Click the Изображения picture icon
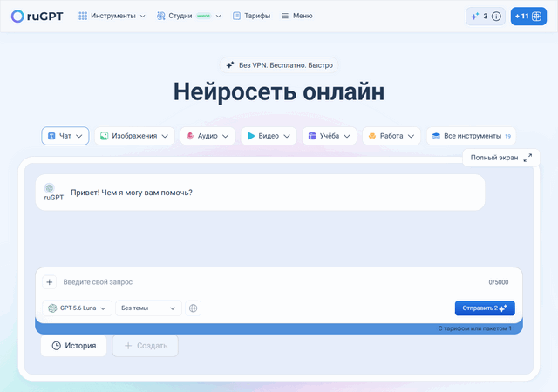Image resolution: width=558 pixels, height=392 pixels. coord(104,136)
